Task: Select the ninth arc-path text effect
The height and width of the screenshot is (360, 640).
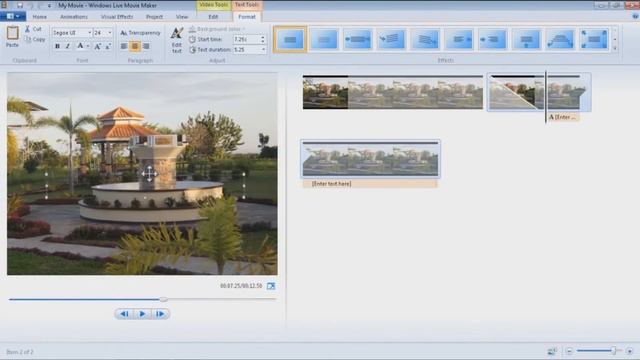Action: click(560, 40)
